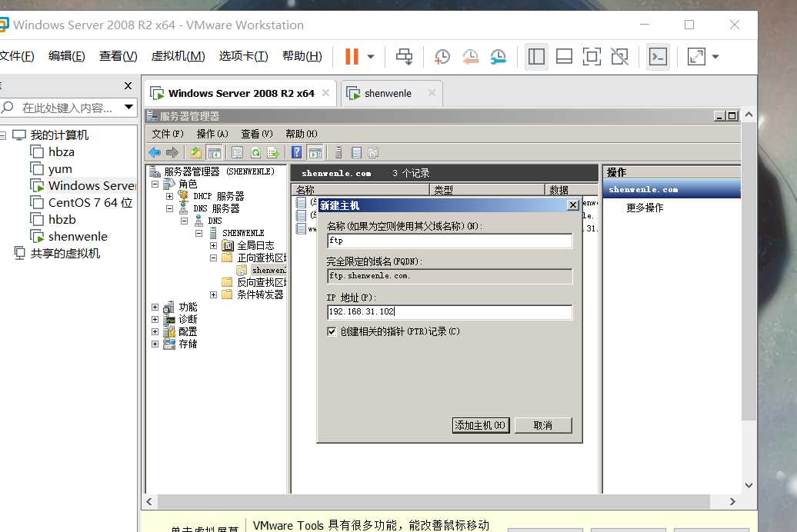The image size is (797, 532).
Task: Click the 取消 cancel button in dialog
Action: [543, 425]
